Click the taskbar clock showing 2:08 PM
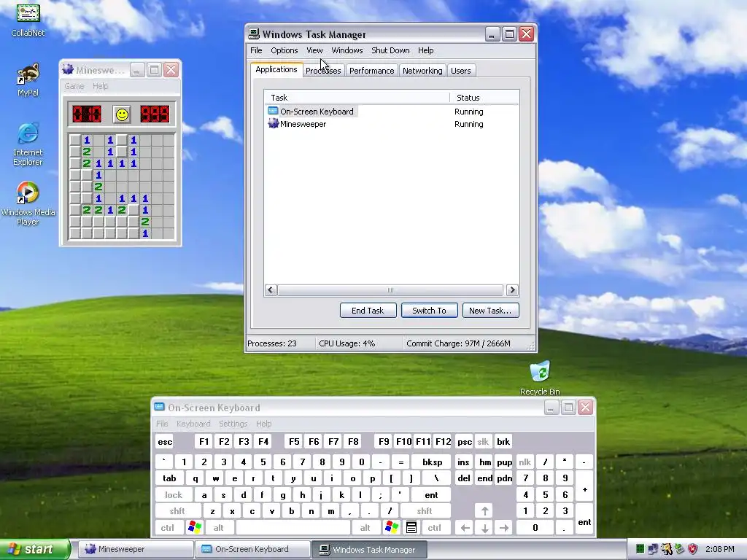 [719, 549]
